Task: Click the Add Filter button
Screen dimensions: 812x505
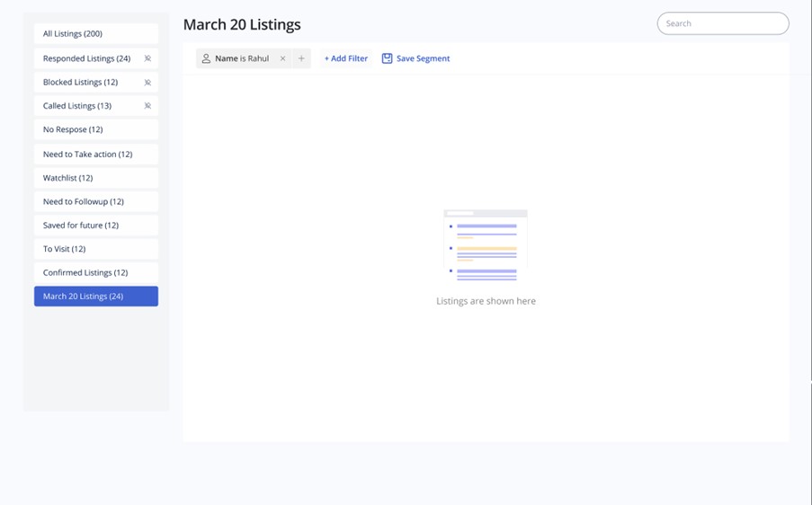Action: [x=345, y=58]
